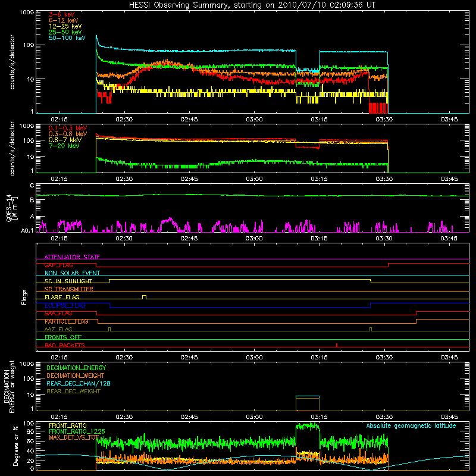Click the GOES-14 axis label
Viewport: 476px width, 476px height.
pos(11,208)
